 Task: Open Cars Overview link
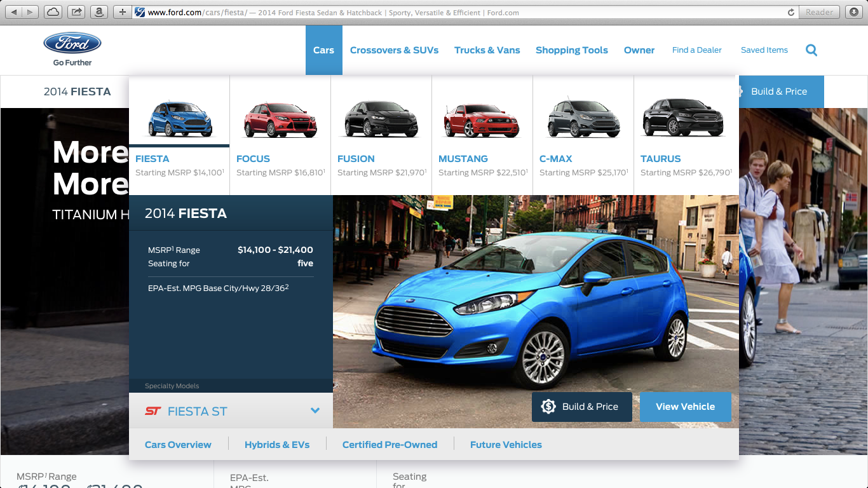pos(178,445)
